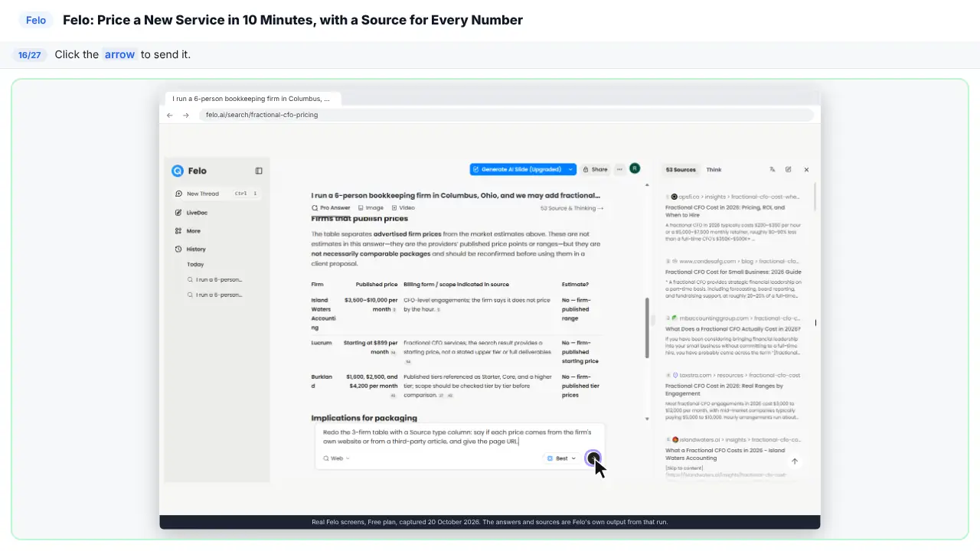The height and width of the screenshot is (551, 980).
Task: Click the browser back arrow
Action: tap(170, 115)
